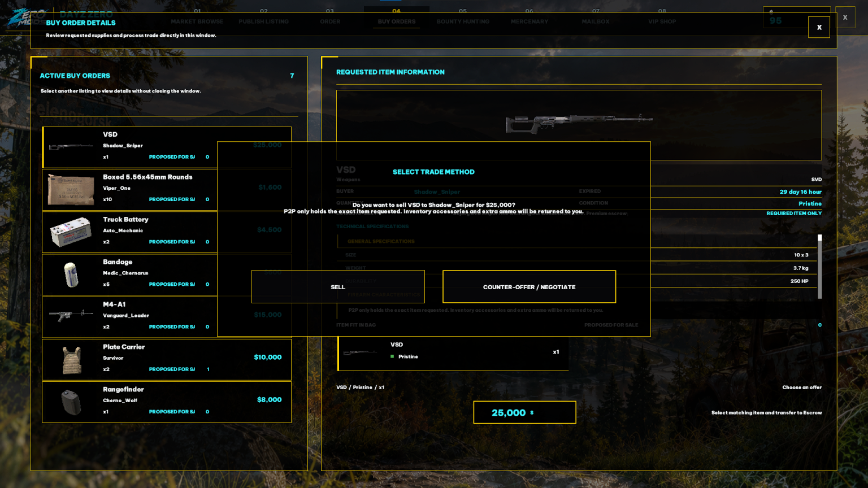868x488 pixels.
Task: Click the 29 day 16 hour expiry value
Action: tap(800, 192)
